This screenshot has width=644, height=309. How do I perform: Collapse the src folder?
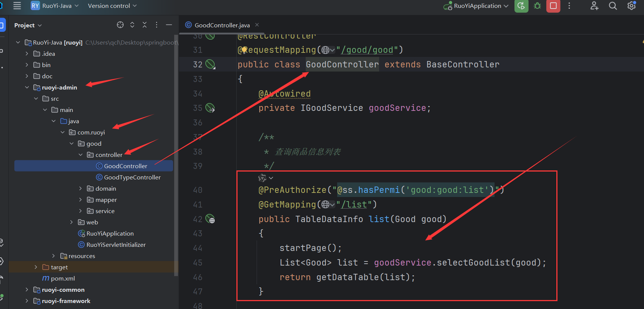(x=36, y=99)
